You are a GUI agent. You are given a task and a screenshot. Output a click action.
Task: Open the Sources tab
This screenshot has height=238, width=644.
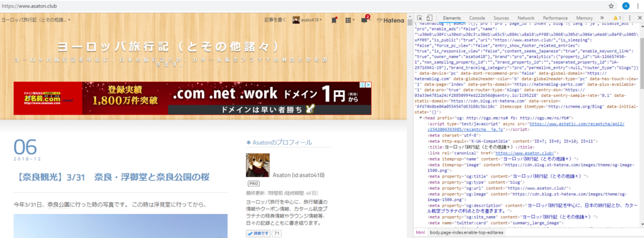(501, 18)
